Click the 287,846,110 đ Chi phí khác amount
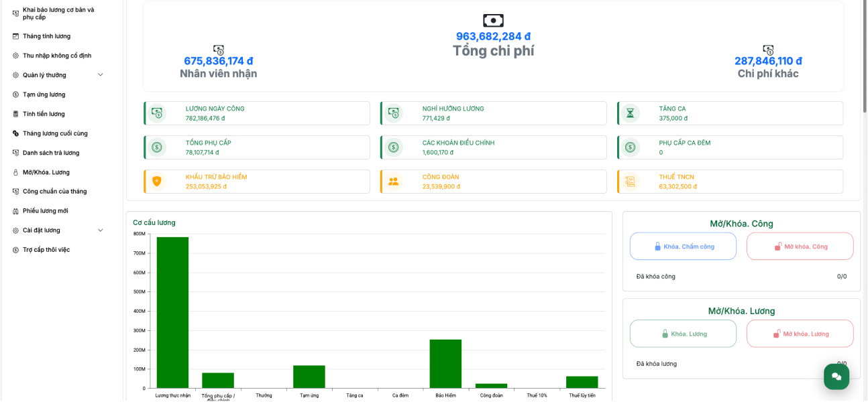Screen dimensions: 868x402 [x=768, y=61]
